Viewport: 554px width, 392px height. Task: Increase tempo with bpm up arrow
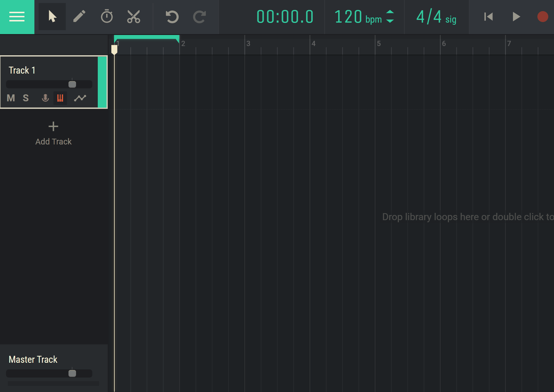pos(390,12)
